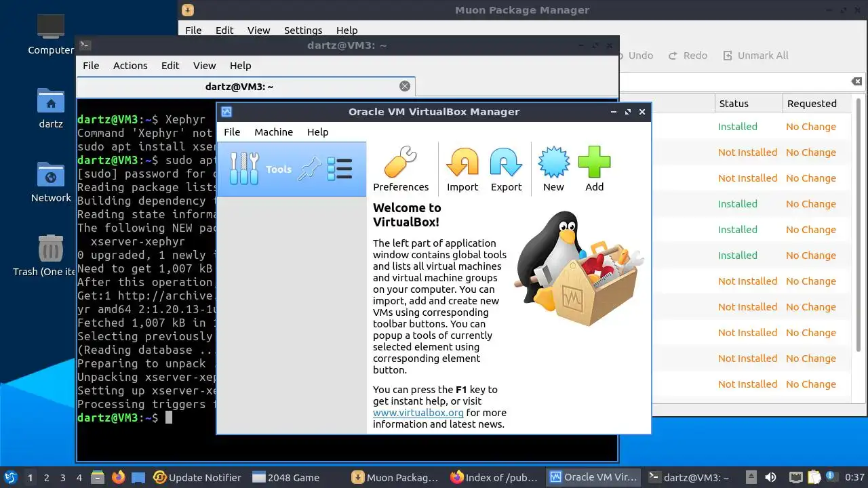This screenshot has width=868, height=488.
Task: Launch file manager from panel
Action: pos(98,477)
